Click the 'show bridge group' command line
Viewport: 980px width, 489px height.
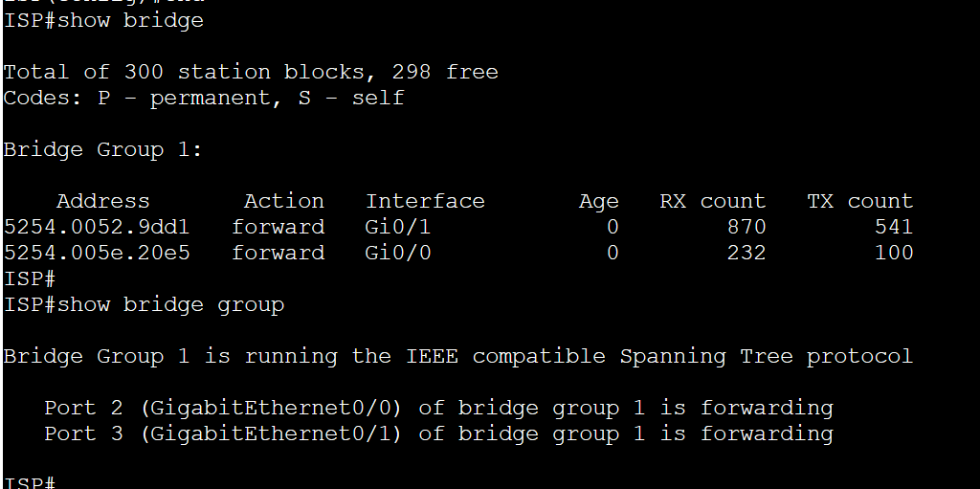144,304
